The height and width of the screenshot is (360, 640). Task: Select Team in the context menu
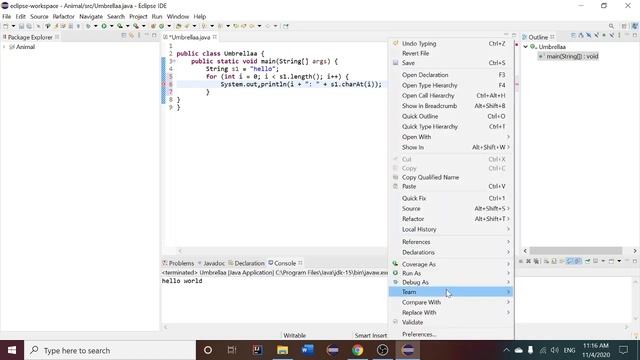click(451, 292)
